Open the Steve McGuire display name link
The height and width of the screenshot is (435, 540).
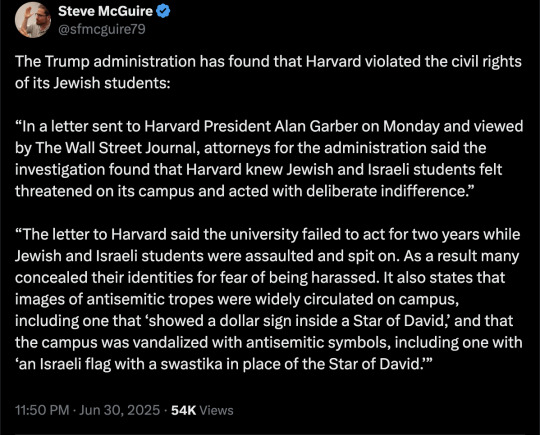coord(105,11)
